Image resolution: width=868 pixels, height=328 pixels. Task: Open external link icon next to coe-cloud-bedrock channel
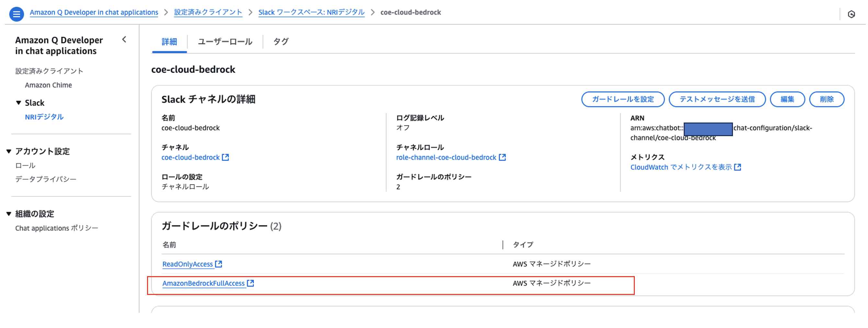coord(225,158)
